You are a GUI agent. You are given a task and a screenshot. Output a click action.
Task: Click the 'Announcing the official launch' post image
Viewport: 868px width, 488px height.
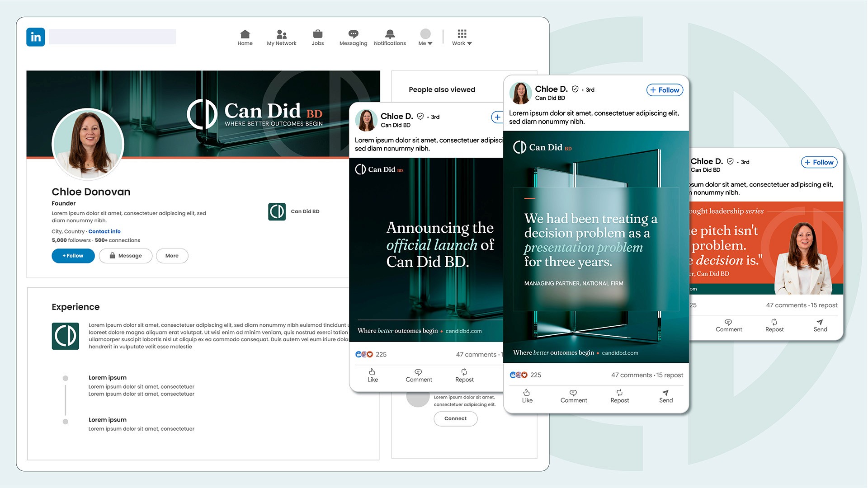tap(426, 249)
